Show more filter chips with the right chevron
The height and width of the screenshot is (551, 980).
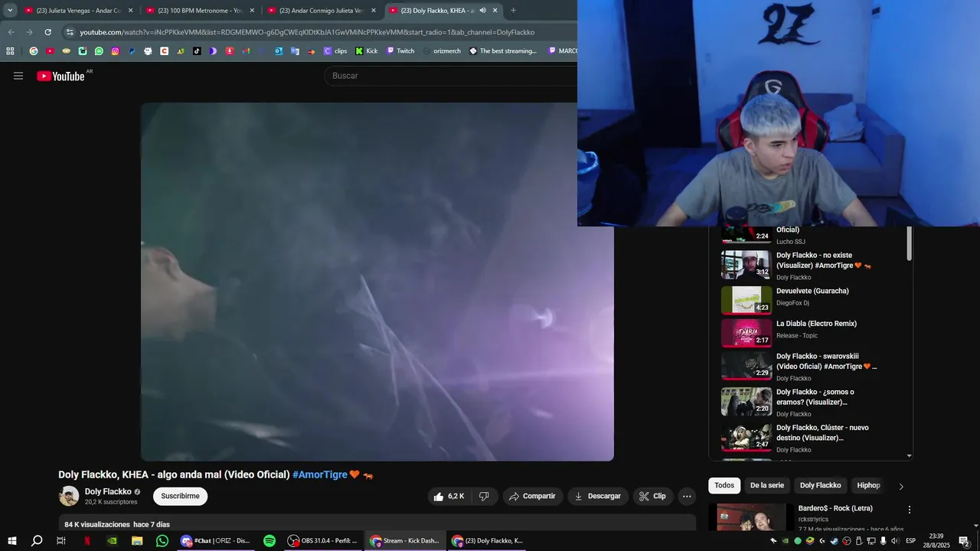(x=901, y=486)
